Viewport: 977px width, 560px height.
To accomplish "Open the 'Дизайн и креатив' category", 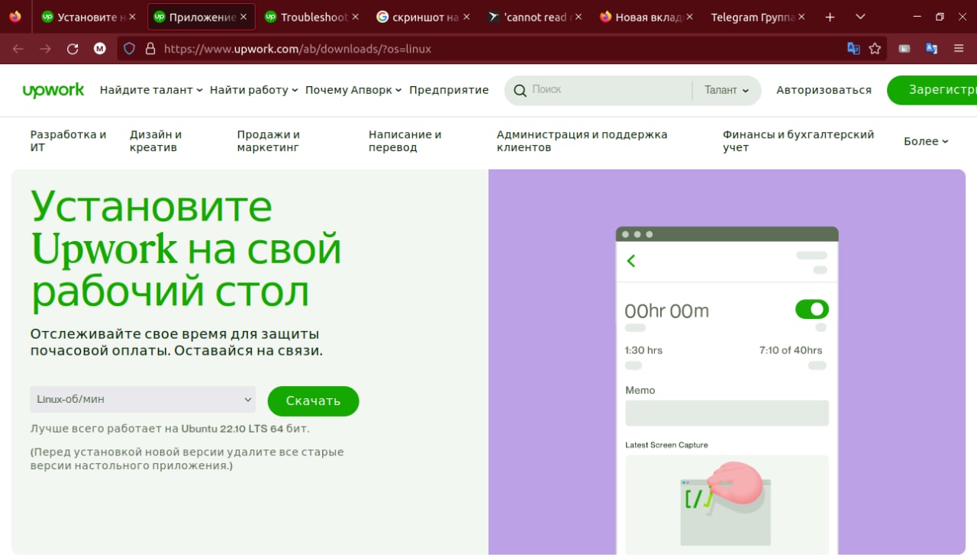I will (156, 141).
